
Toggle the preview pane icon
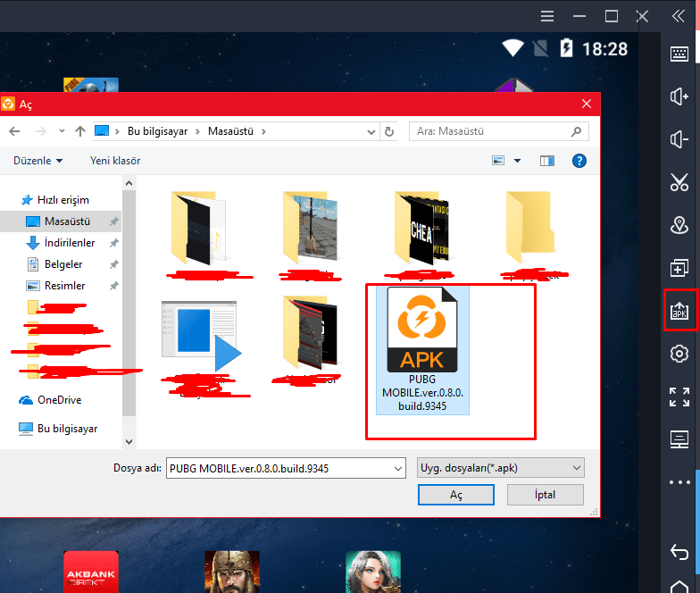point(546,161)
